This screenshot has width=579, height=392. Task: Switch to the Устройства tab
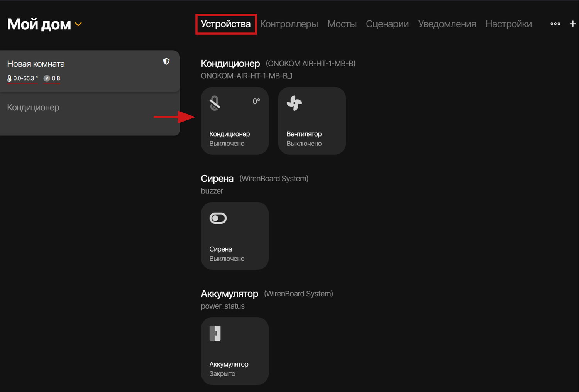pos(226,24)
